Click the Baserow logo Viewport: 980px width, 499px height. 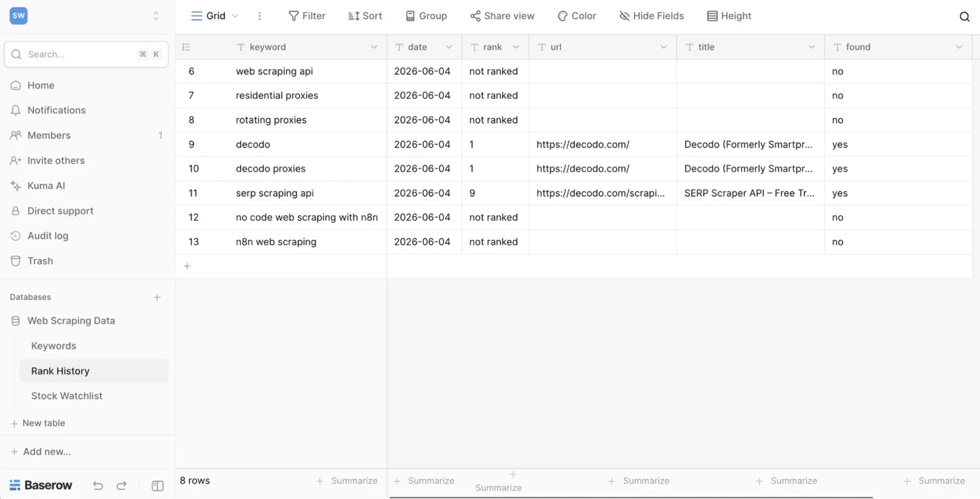(41, 485)
